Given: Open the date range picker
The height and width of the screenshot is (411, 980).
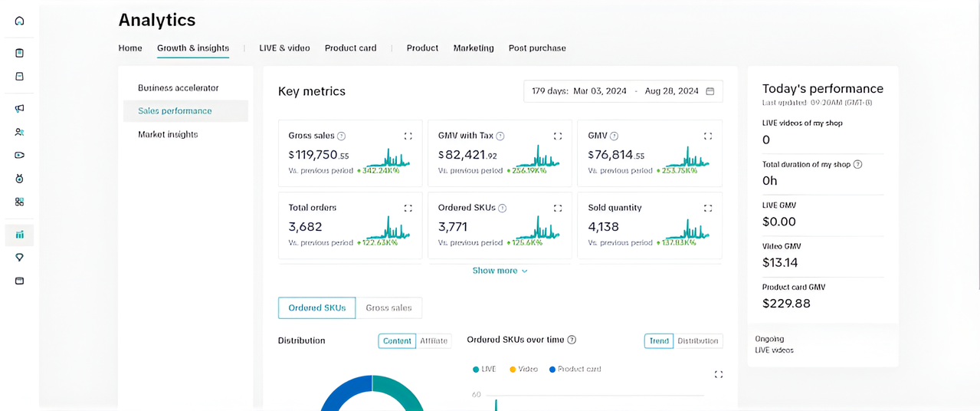Looking at the screenshot, I should tap(623, 91).
